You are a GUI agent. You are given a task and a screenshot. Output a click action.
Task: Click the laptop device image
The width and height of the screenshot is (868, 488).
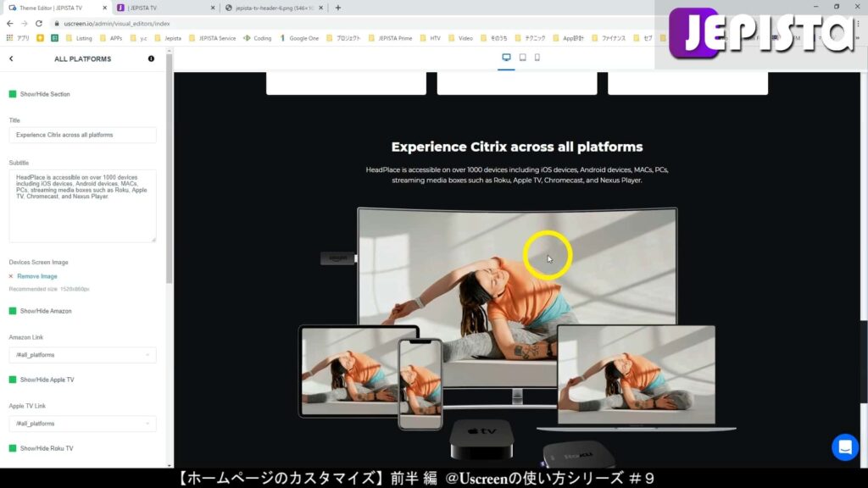(x=636, y=377)
